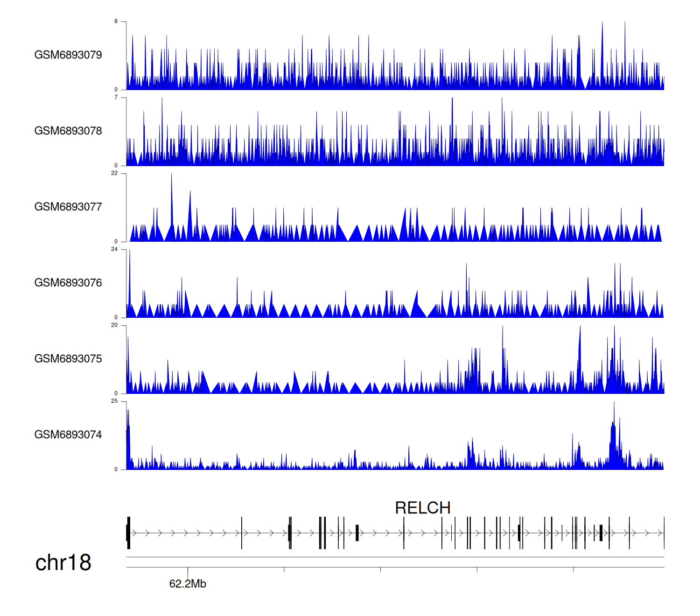Screen dimensions: 700x616
Task: Select the GSM6893076 track name
Action: tap(68, 283)
